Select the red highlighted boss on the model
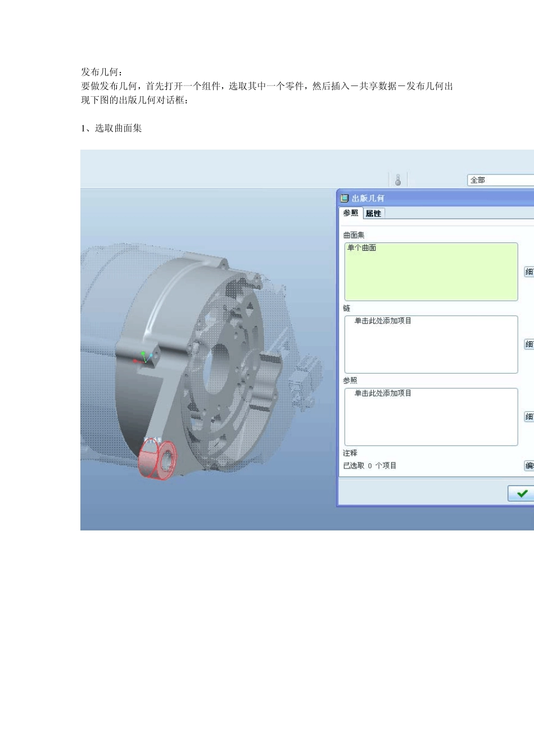Viewport: 534px width, 756px height. pos(157,460)
